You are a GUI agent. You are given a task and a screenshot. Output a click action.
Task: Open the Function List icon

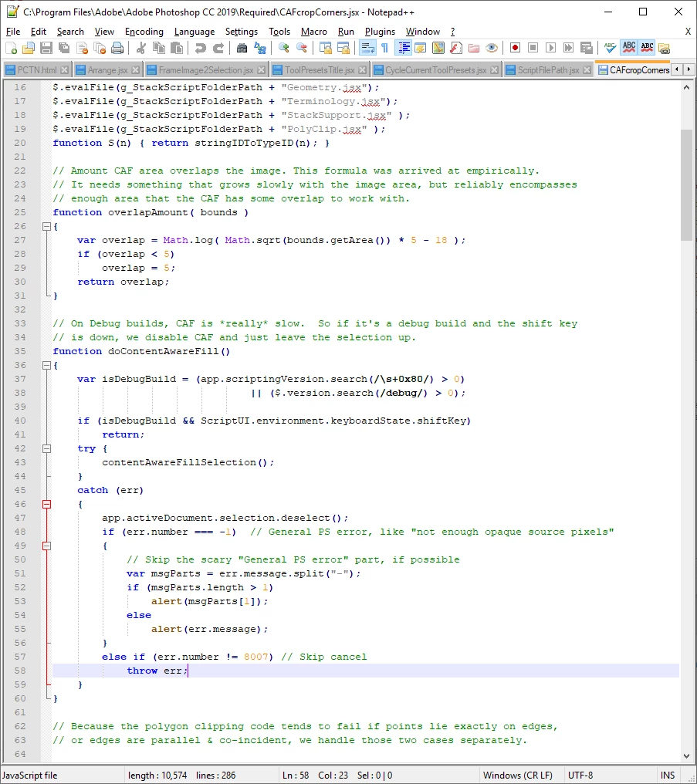click(x=455, y=48)
